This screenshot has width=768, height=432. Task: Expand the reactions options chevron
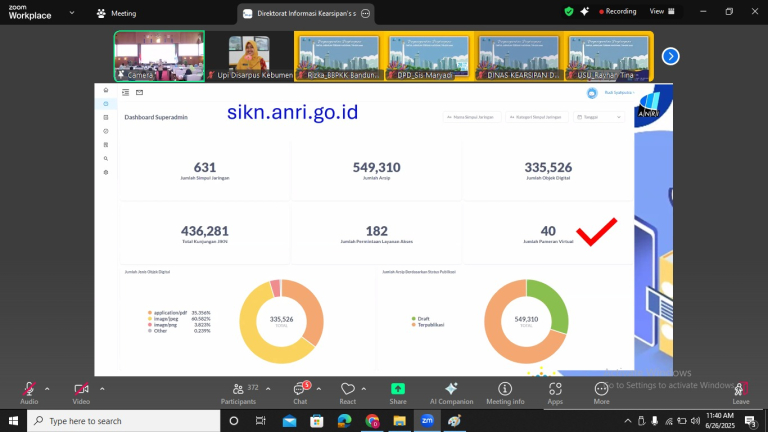363,389
